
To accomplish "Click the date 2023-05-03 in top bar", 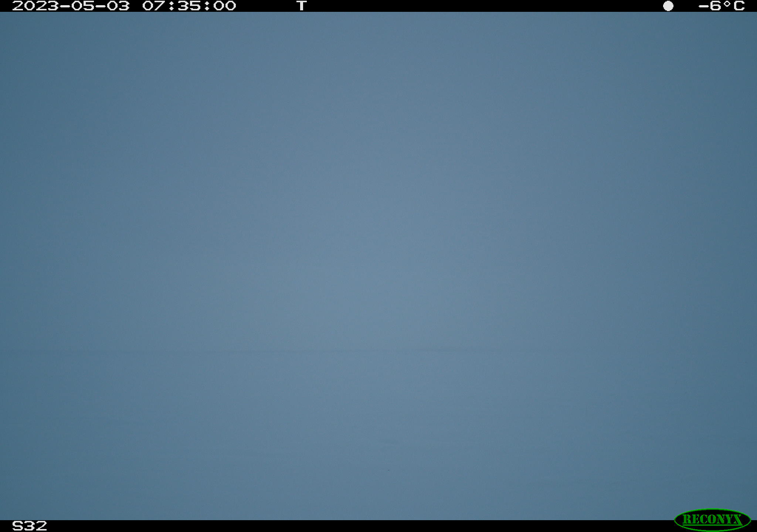I will click(x=71, y=6).
